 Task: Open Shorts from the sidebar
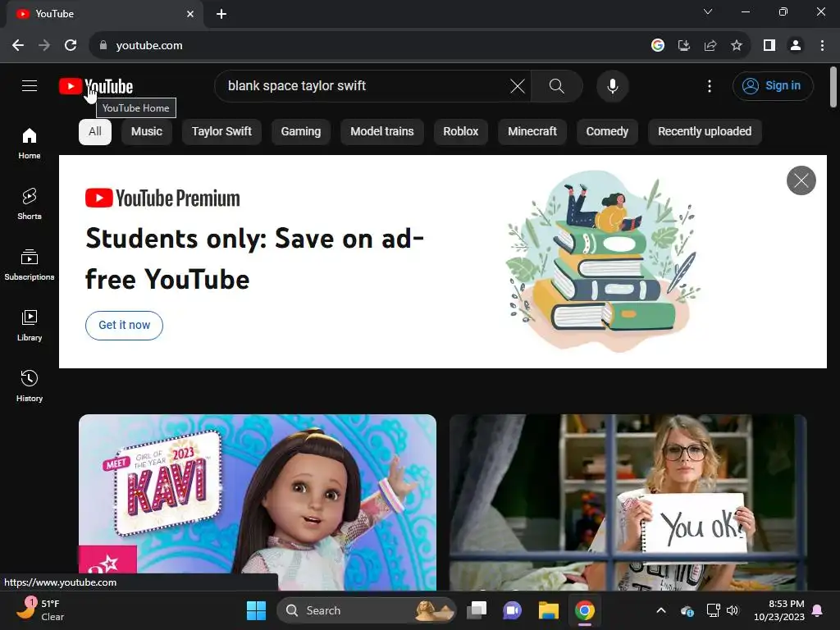[30, 204]
